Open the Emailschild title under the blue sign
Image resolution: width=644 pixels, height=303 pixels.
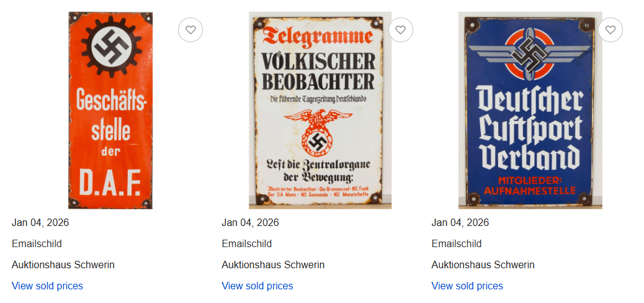[x=457, y=243]
